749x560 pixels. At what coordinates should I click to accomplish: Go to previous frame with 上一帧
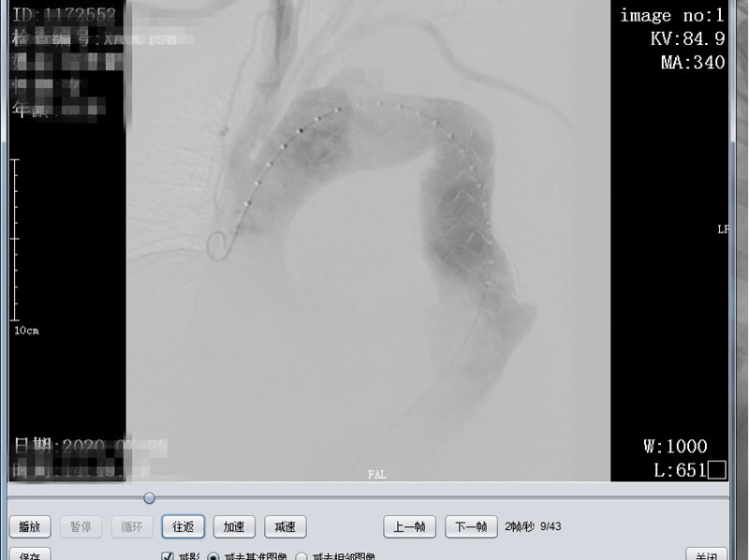tap(409, 526)
